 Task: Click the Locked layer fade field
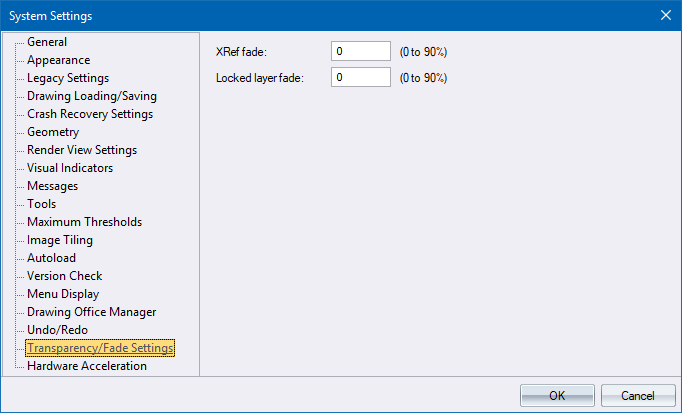(x=361, y=77)
